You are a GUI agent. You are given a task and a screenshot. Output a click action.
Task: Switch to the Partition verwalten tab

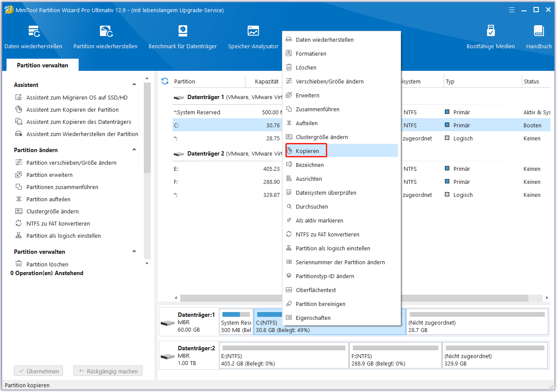coord(43,65)
